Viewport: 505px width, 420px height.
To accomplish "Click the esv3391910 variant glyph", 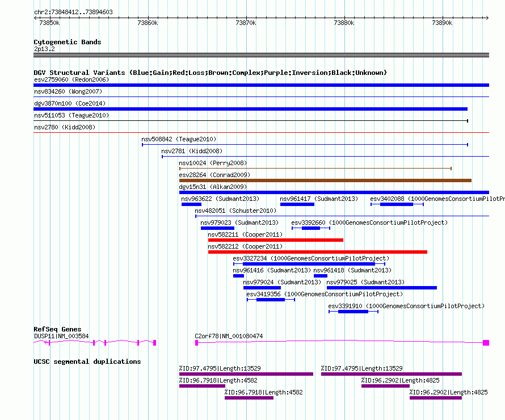I will click(354, 312).
